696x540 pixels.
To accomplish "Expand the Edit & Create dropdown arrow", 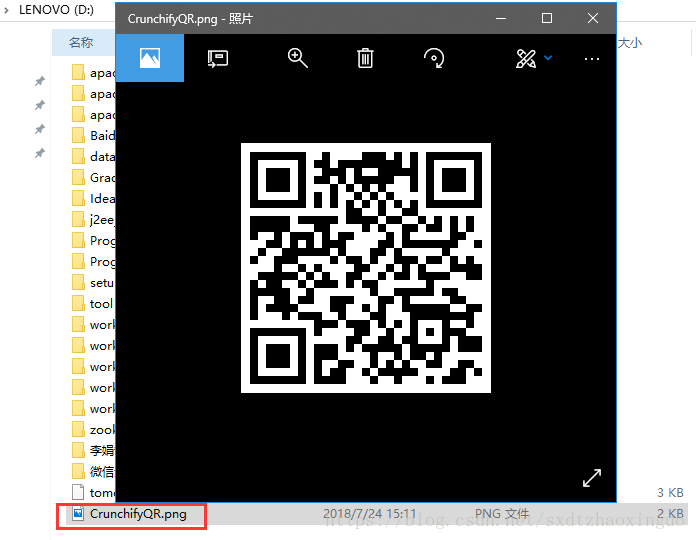I will (x=548, y=58).
